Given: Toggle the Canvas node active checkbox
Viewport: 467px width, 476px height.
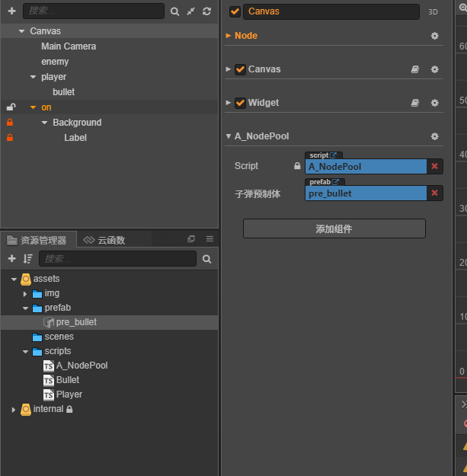Looking at the screenshot, I should [x=235, y=11].
